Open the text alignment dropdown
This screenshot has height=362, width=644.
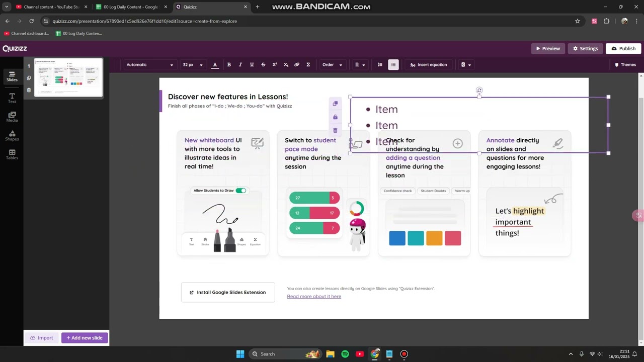pos(360,64)
